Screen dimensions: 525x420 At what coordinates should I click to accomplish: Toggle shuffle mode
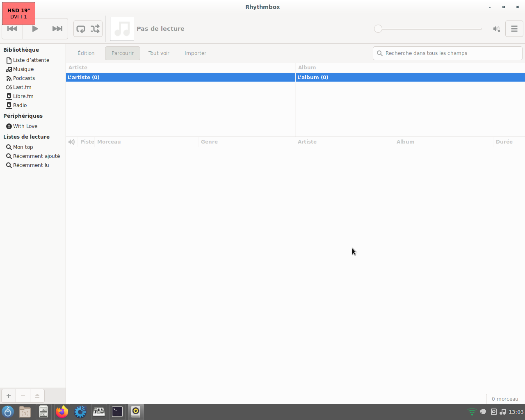pyautogui.click(x=95, y=29)
